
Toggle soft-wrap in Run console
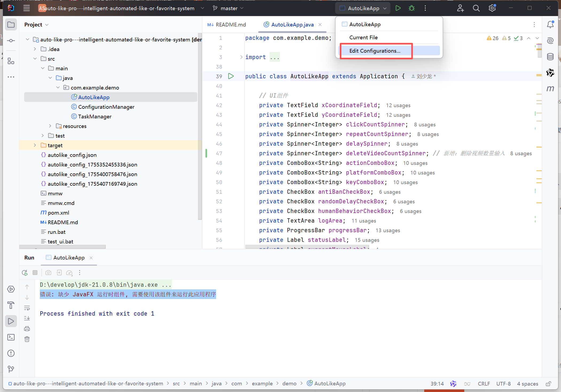point(27,308)
